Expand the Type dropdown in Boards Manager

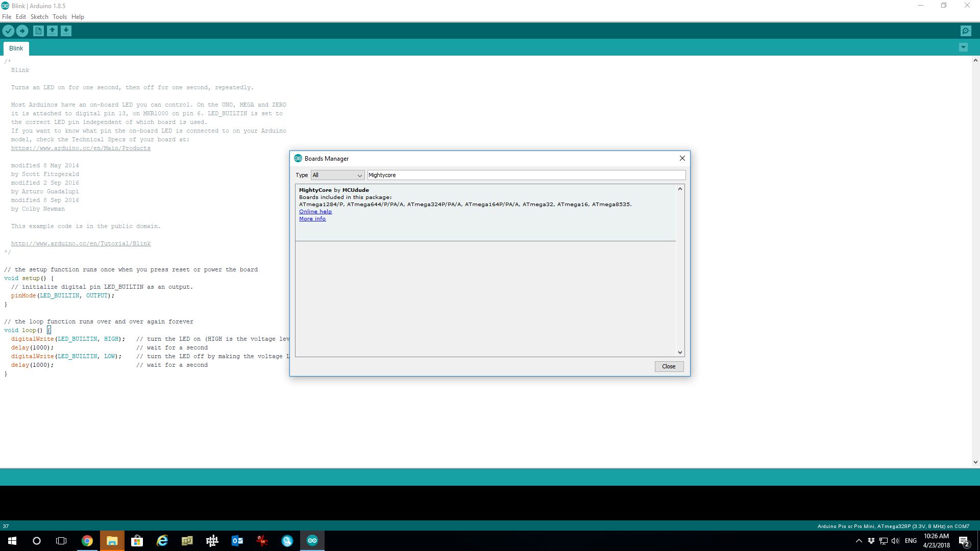(337, 175)
